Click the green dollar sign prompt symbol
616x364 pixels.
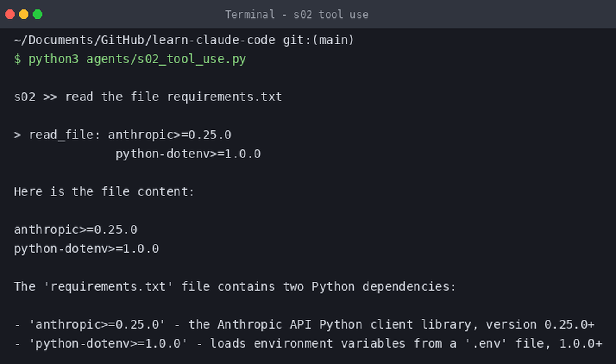[17, 59]
